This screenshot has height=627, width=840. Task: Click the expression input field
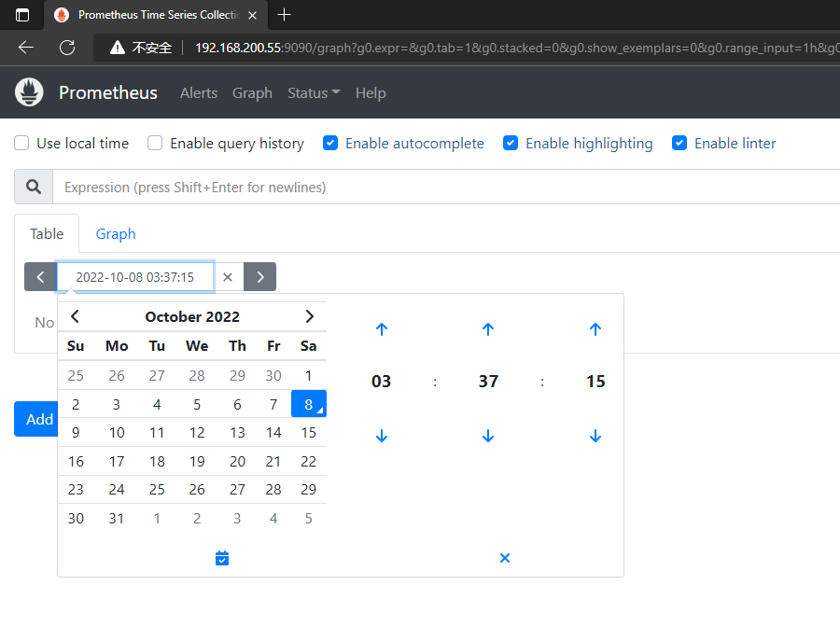click(x=446, y=187)
